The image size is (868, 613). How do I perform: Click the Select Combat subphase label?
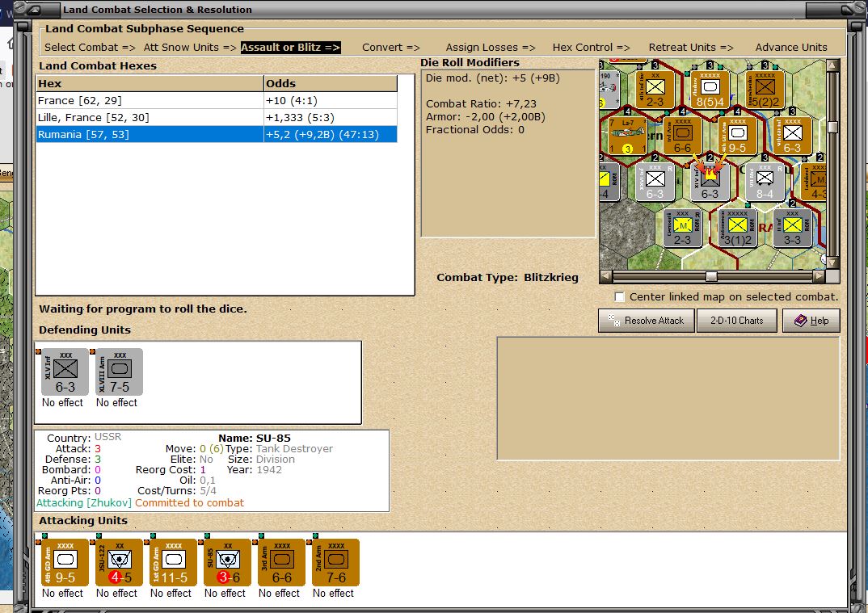(90, 48)
